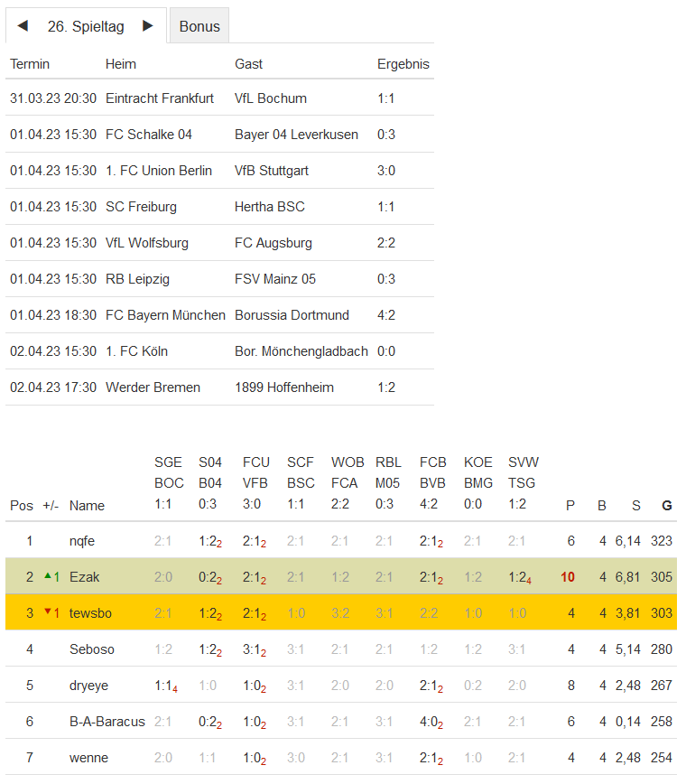
Task: Go to previous matchday with left arrow
Action: pyautogui.click(x=23, y=26)
